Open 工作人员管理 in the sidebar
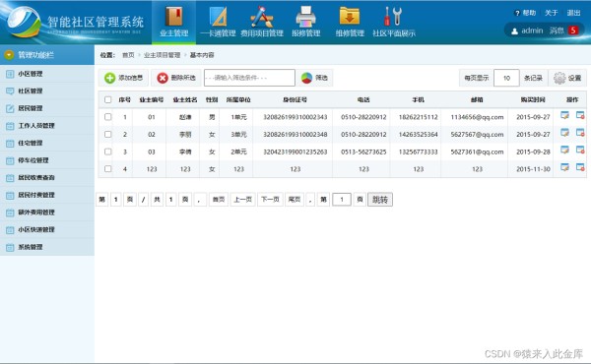 click(47, 126)
